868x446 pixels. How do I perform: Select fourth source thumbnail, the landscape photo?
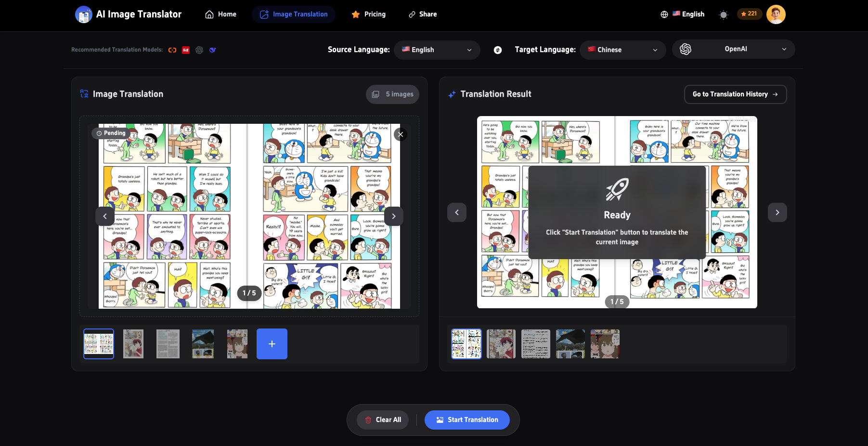(x=203, y=344)
